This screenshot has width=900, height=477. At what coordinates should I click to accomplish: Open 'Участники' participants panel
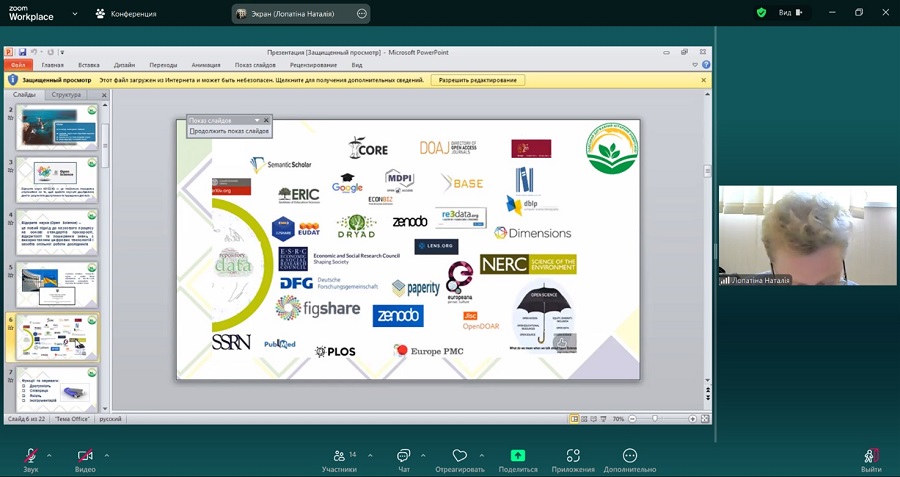pos(339,461)
